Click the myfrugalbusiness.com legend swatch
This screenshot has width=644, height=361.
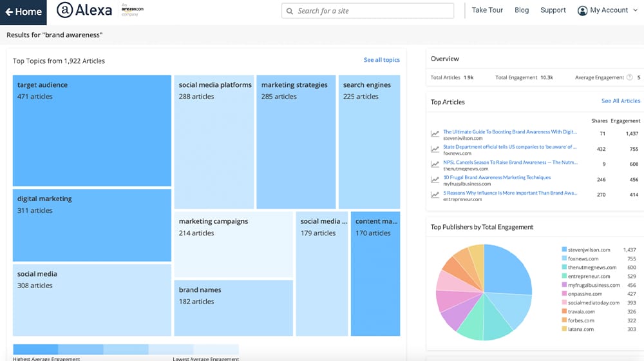tap(564, 285)
